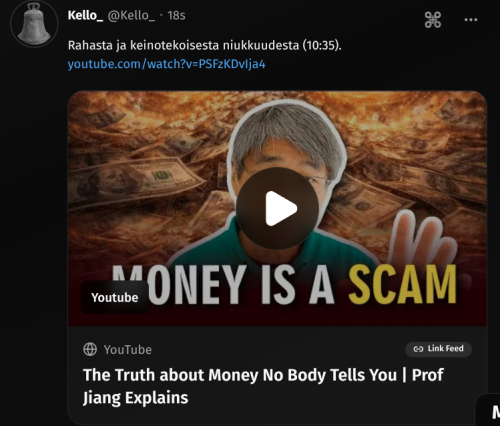The height and width of the screenshot is (426, 500).
Task: Click the partially visible 'M' corner button
Action: pyautogui.click(x=488, y=410)
